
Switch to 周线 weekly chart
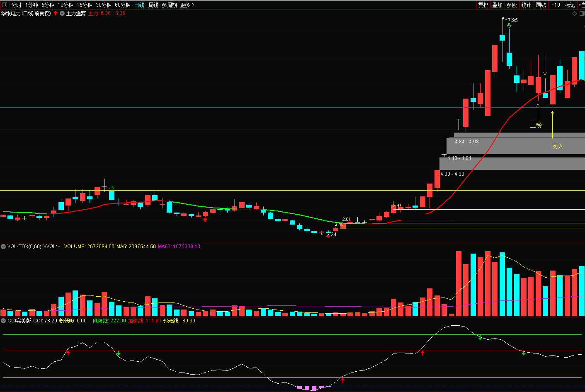(x=153, y=5)
